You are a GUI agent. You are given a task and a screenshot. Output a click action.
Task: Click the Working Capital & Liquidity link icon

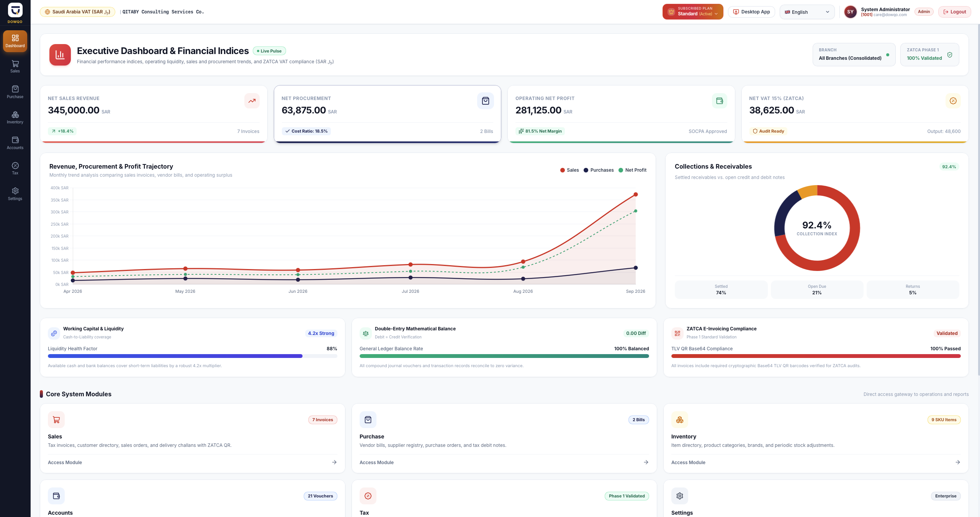[x=54, y=333]
